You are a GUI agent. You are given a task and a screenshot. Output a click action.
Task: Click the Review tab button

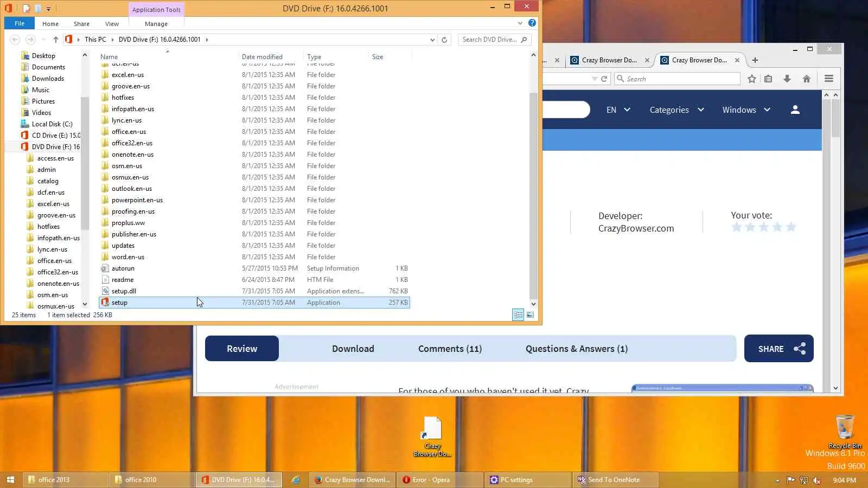(242, 349)
